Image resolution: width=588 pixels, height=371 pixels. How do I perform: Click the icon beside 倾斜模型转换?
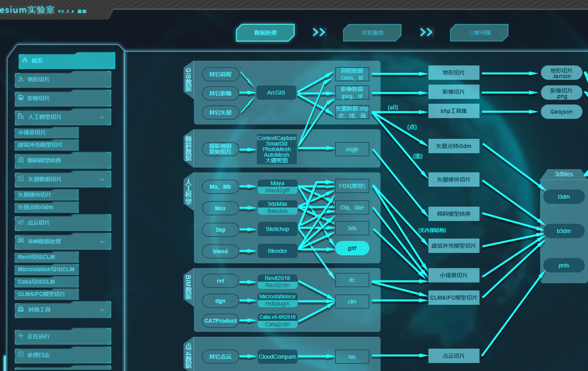21,160
